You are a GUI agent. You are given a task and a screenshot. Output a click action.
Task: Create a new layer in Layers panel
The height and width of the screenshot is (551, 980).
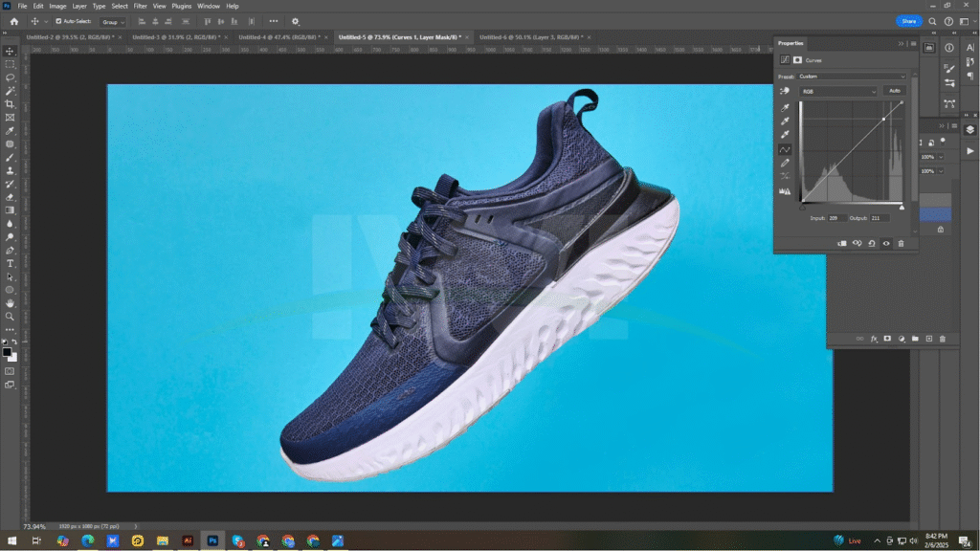pos(929,339)
